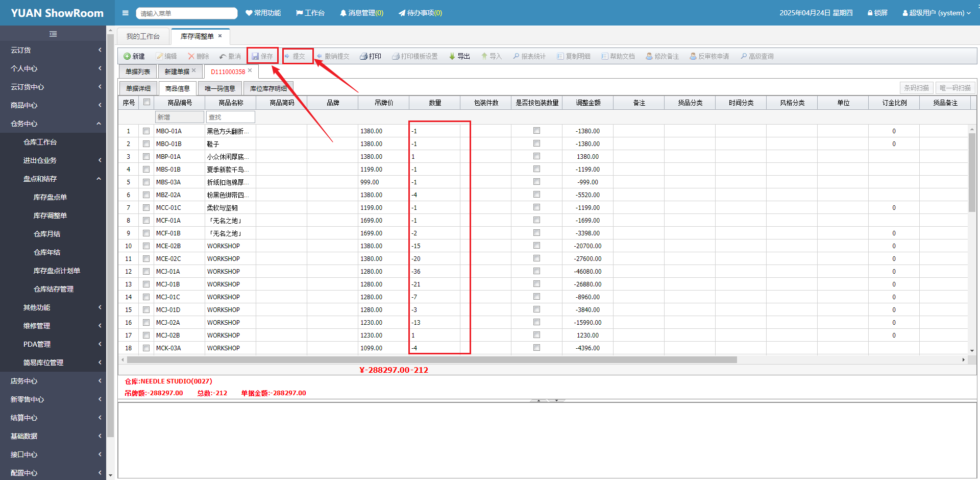Toggle the select-all checkbox in table header
Image resolution: width=980 pixels, height=480 pixels.
(146, 102)
